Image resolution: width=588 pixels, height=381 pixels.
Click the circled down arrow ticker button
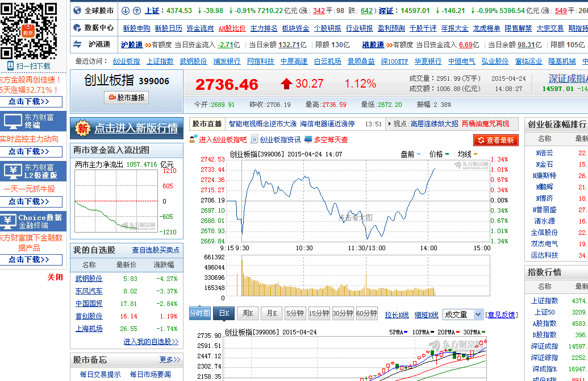point(126,11)
